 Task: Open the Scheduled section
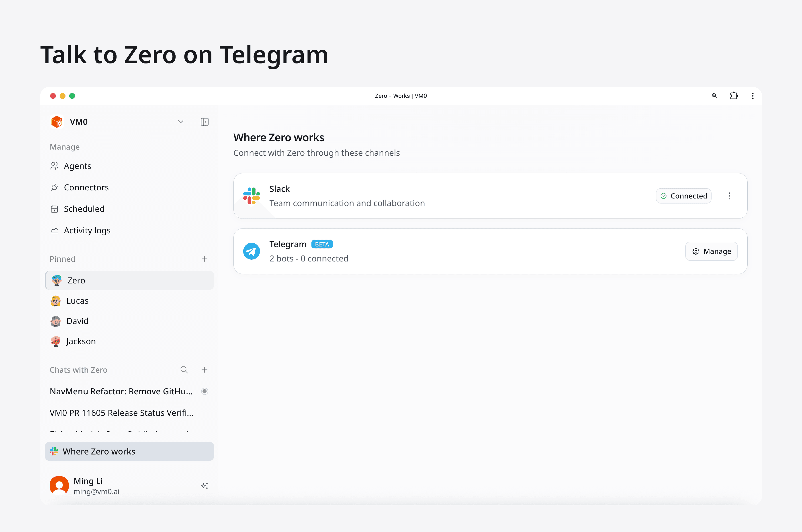84,209
